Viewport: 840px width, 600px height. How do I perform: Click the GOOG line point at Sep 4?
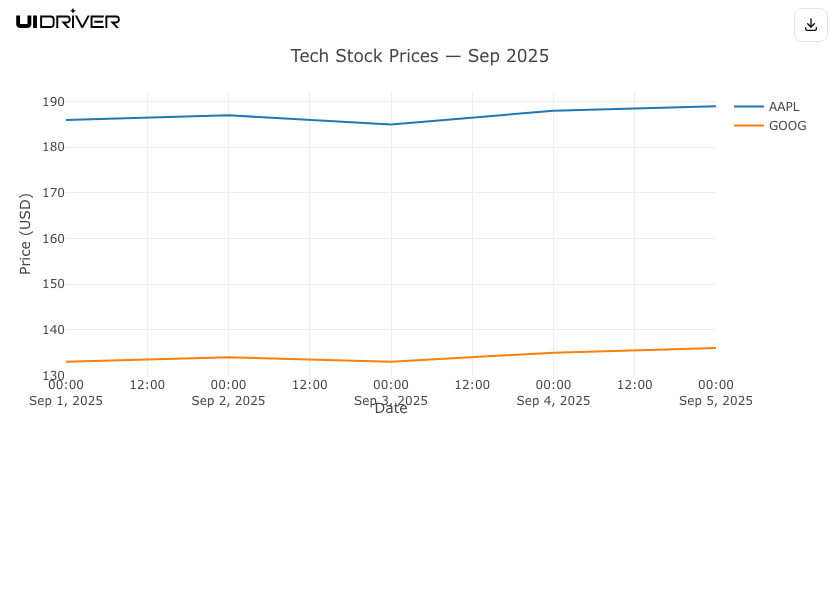(553, 352)
